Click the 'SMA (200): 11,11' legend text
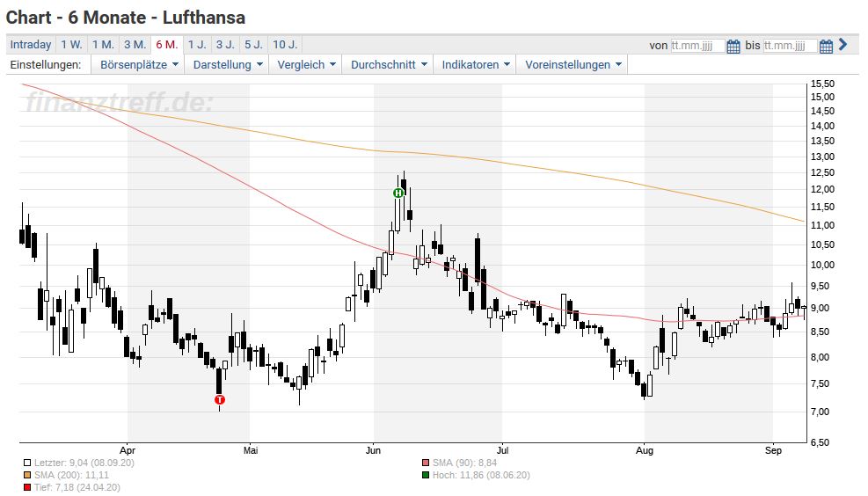This screenshot has width=868, height=496. coord(71,475)
